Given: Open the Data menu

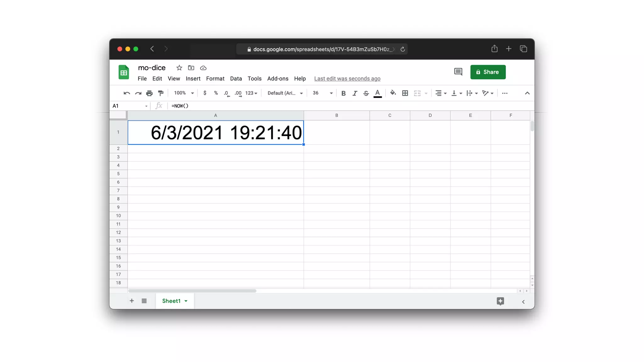Looking at the screenshot, I should tap(236, 79).
